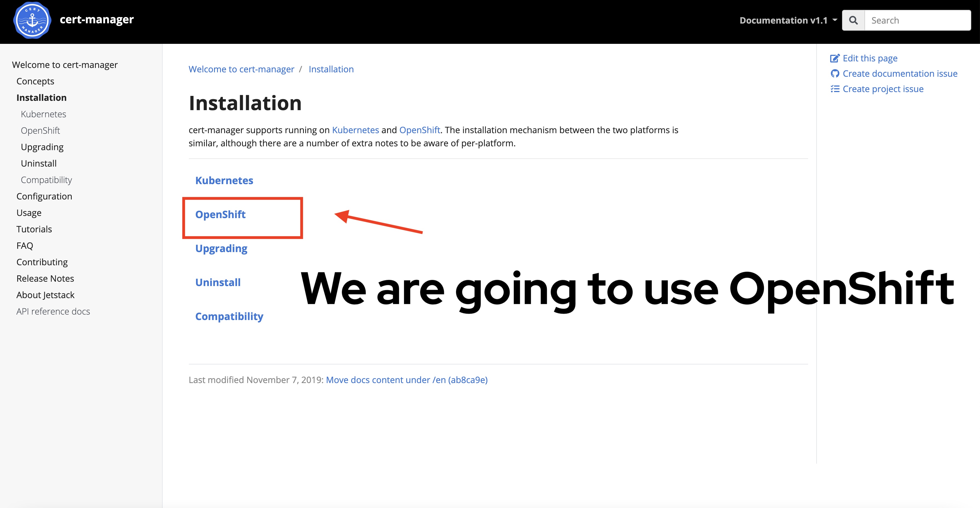The width and height of the screenshot is (980, 508).
Task: Click Welcome to cert-manager breadcrumb
Action: [241, 69]
